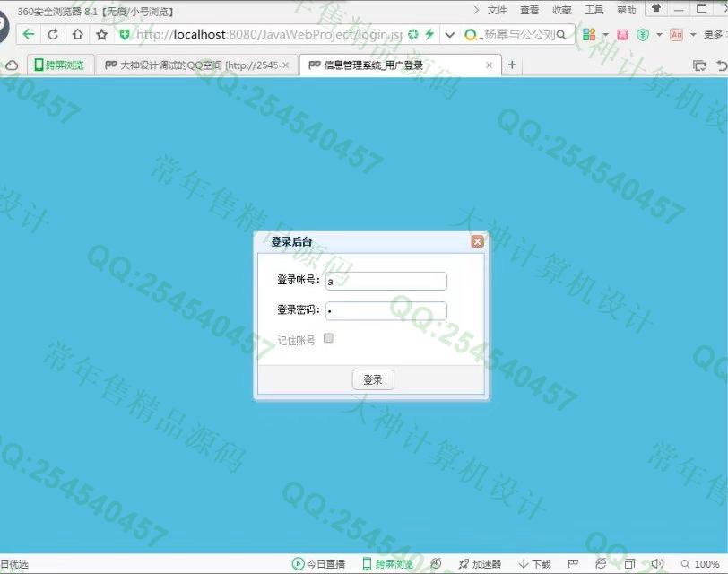Click the browser back arrow button
Image resolution: width=728 pixels, height=574 pixels.
pos(29,34)
